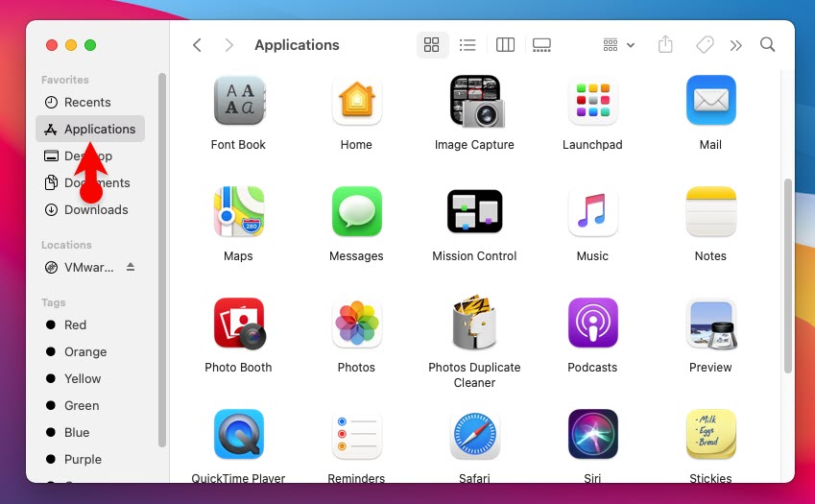Switch to column view mode
815x504 pixels.
pyautogui.click(x=505, y=45)
